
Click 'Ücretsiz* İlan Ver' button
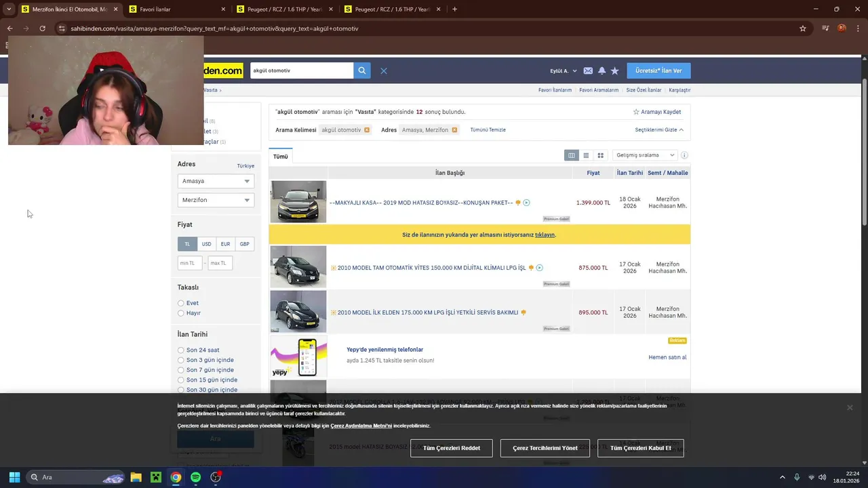pos(658,70)
